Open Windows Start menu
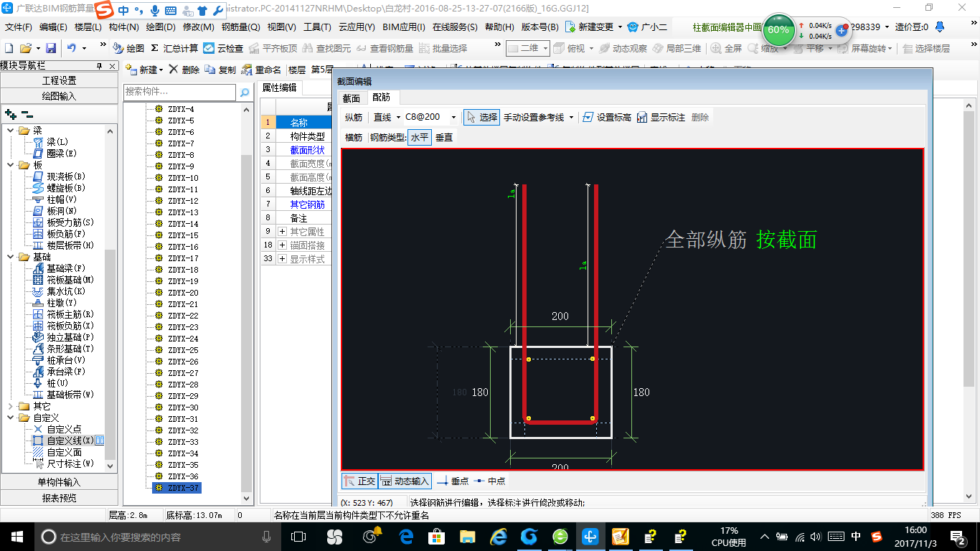This screenshot has height=551, width=980. pos(17,536)
